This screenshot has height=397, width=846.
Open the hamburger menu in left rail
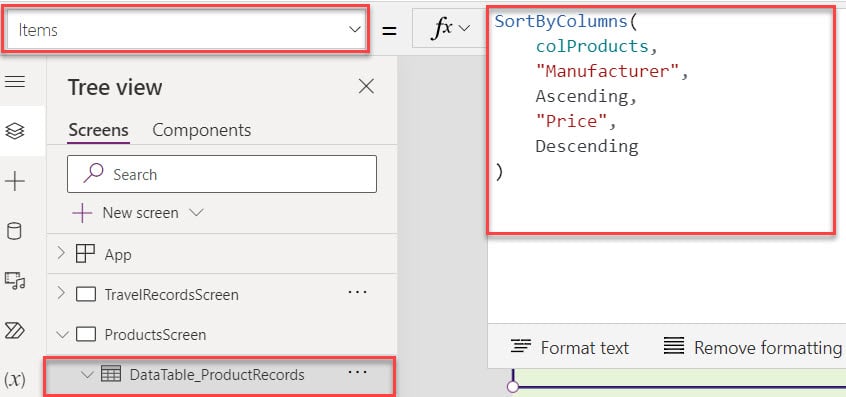[x=15, y=81]
